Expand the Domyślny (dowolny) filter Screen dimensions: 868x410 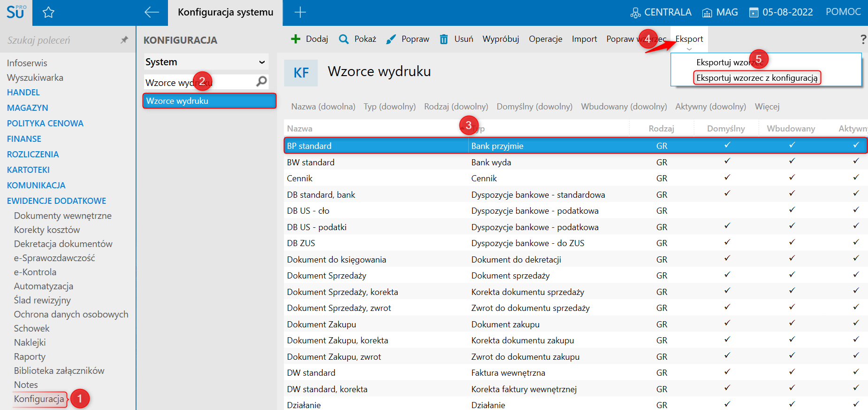tap(534, 107)
